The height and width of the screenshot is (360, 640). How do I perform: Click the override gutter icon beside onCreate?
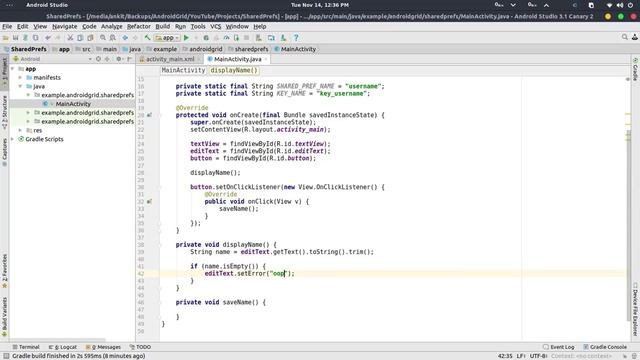tap(149, 115)
